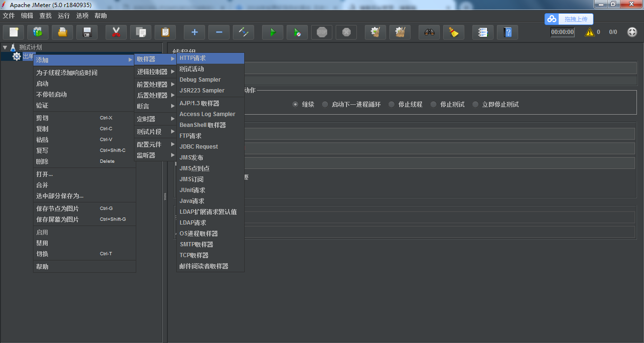Choose TCP取样器 entry
The height and width of the screenshot is (343, 644).
coord(210,255)
